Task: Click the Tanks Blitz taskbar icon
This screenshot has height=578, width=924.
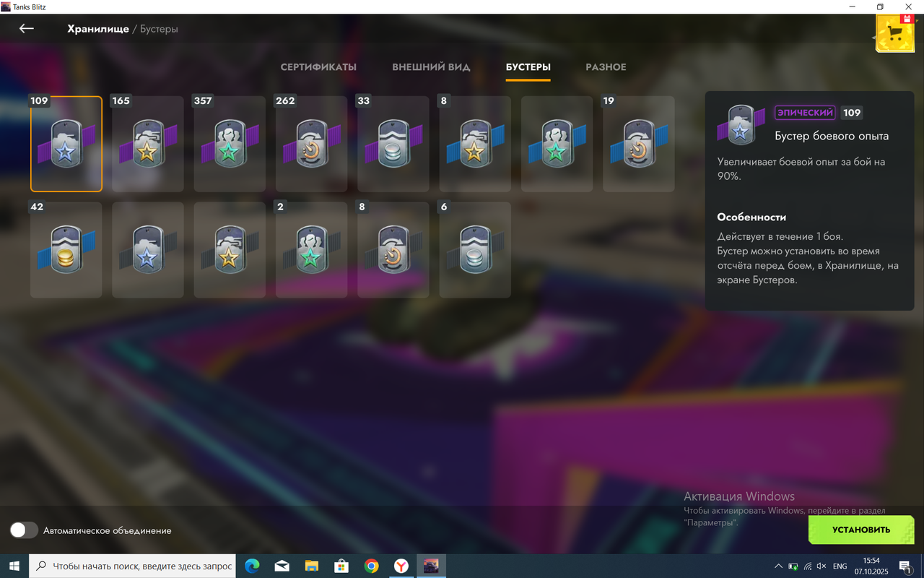Action: point(431,566)
